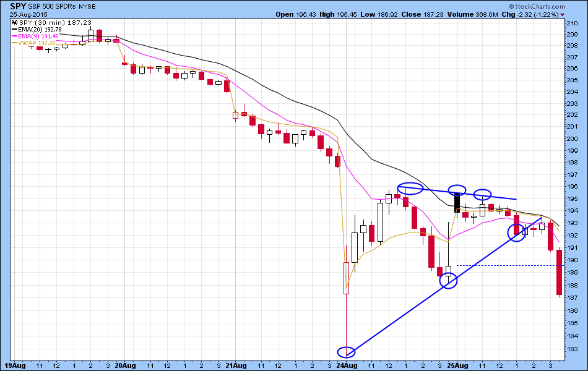Click the magenta line swatch beside EMA(9)

[x=15, y=36]
